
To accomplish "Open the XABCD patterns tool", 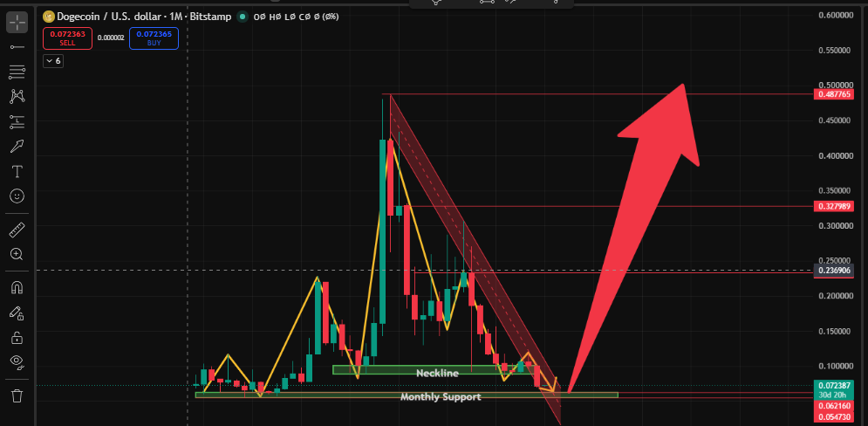I will (x=17, y=96).
